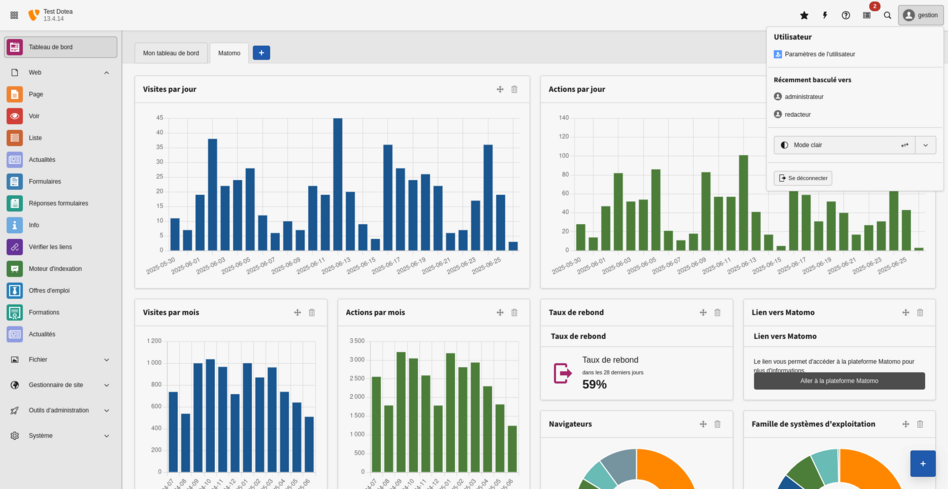Screen dimensions: 948x489
Task: Open Vérifier les liens module
Action: (x=60, y=247)
